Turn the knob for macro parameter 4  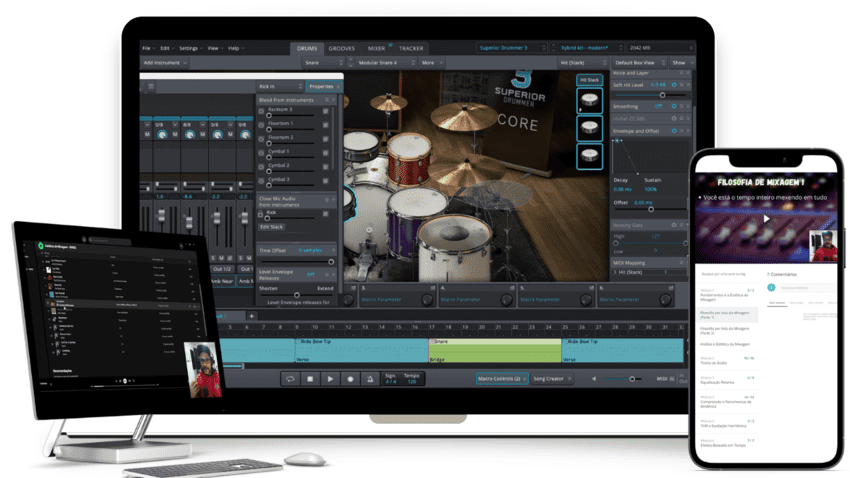point(506,299)
